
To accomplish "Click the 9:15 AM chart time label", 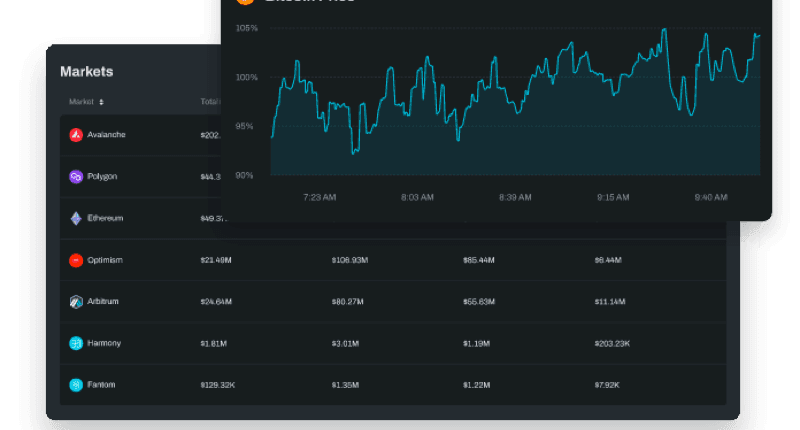I will coord(613,198).
